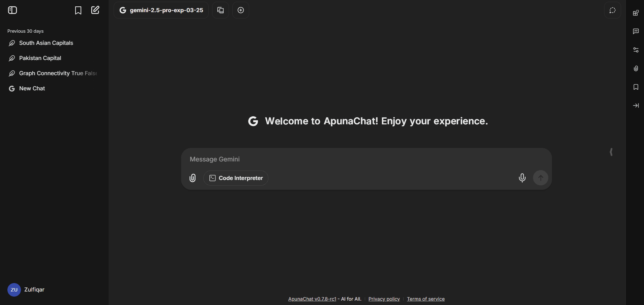
Task: Open the prompts chat icon in right rail
Action: click(x=636, y=31)
